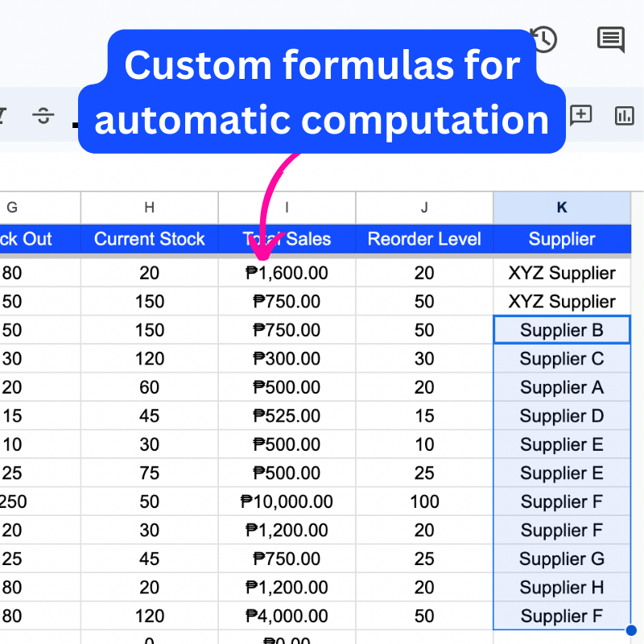The image size is (644, 644).
Task: Insert a chart with the chart toolbar icon
Action: (624, 116)
